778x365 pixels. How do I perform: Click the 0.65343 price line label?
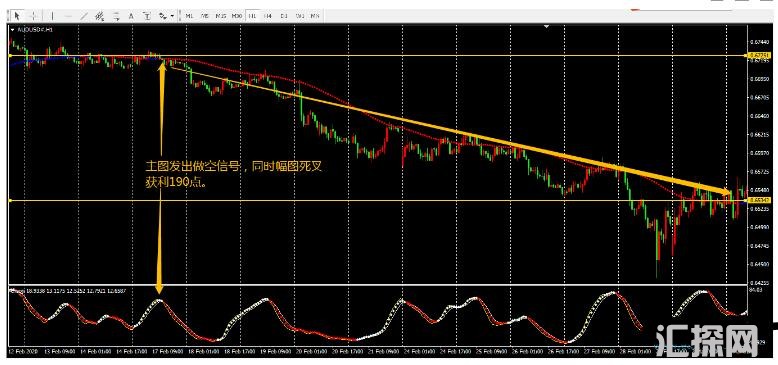coord(759,200)
